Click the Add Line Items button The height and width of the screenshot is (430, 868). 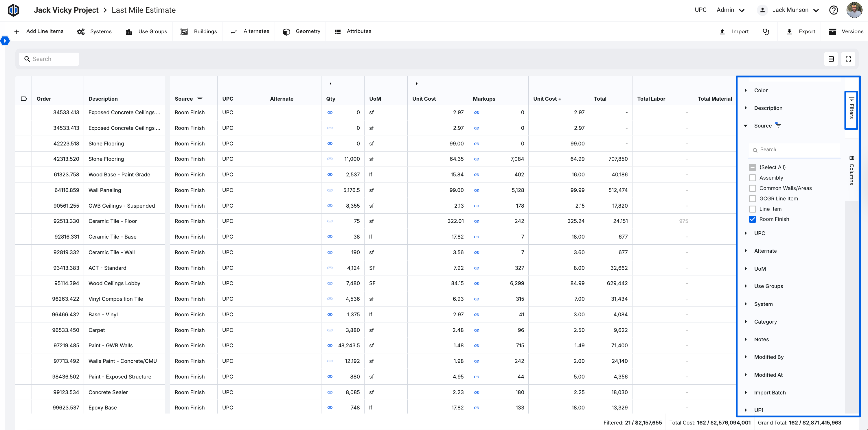click(x=39, y=31)
